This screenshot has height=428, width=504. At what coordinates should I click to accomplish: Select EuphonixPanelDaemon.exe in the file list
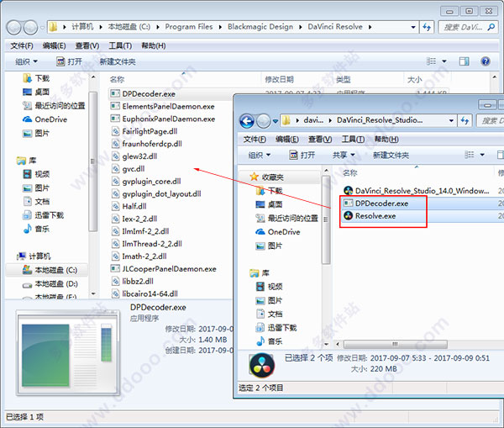(163, 119)
